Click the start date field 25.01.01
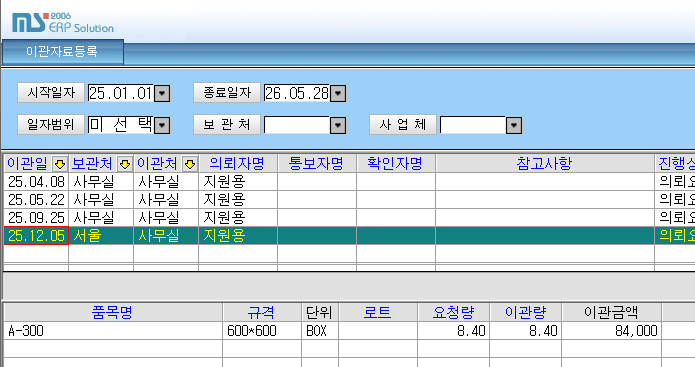This screenshot has width=695, height=367. (x=121, y=94)
